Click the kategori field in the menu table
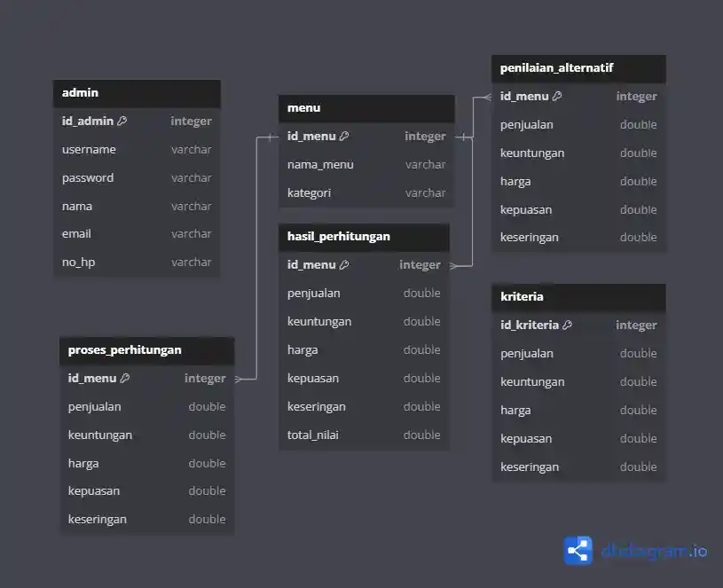The height and width of the screenshot is (588, 723). point(365,193)
